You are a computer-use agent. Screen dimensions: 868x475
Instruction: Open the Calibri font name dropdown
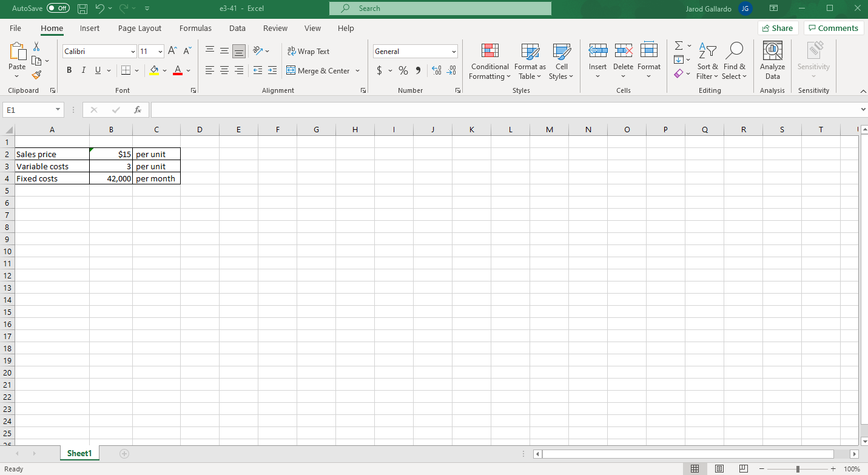(133, 52)
